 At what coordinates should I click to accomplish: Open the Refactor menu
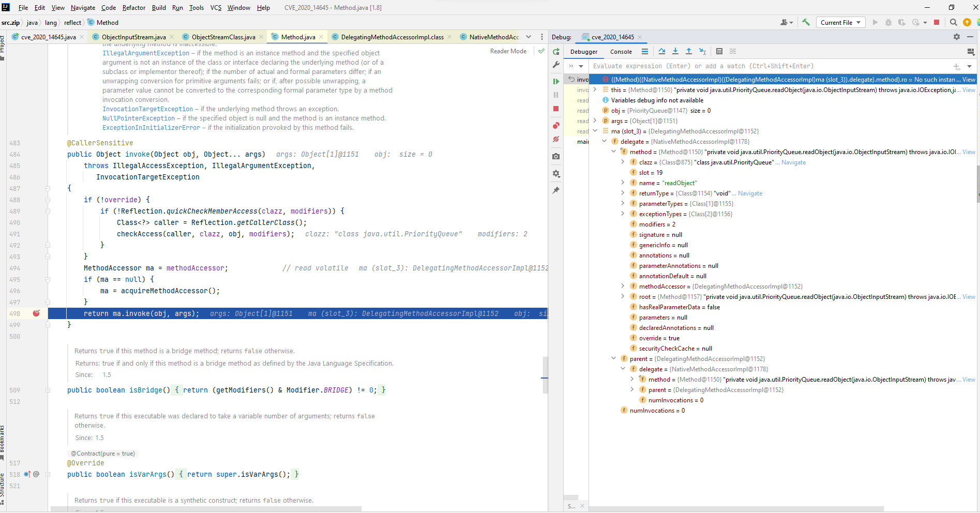[134, 7]
